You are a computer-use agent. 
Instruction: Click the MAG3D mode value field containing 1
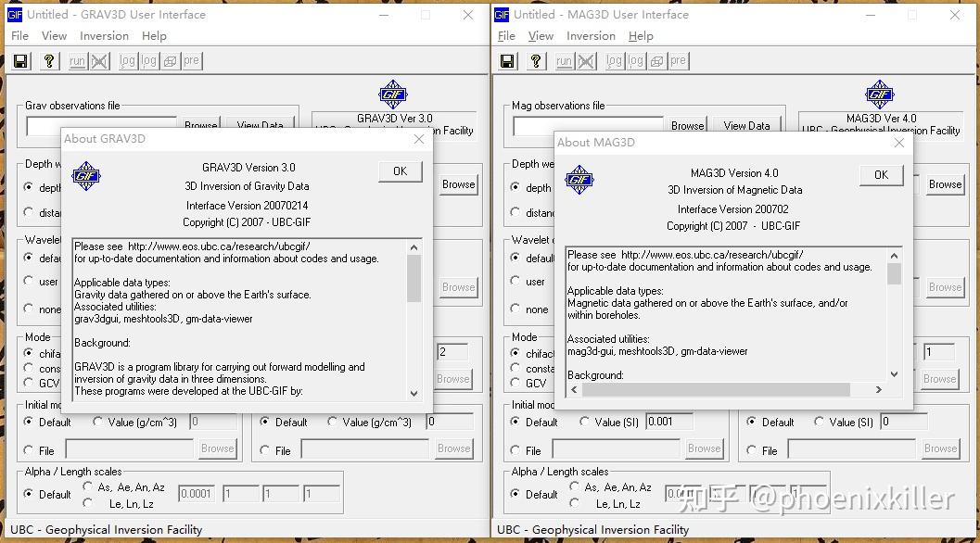[938, 352]
